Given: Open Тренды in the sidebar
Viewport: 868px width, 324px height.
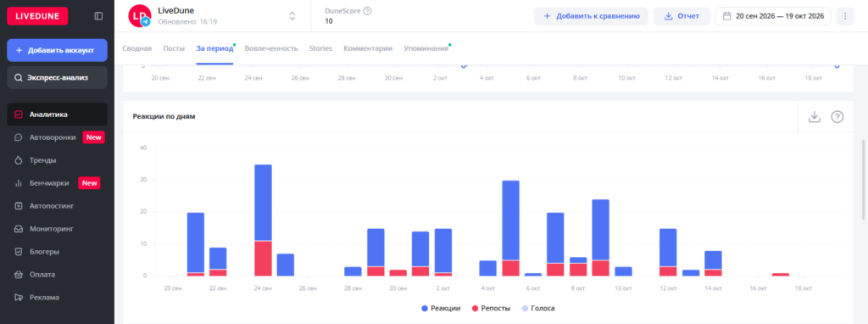Looking at the screenshot, I should (x=57, y=160).
